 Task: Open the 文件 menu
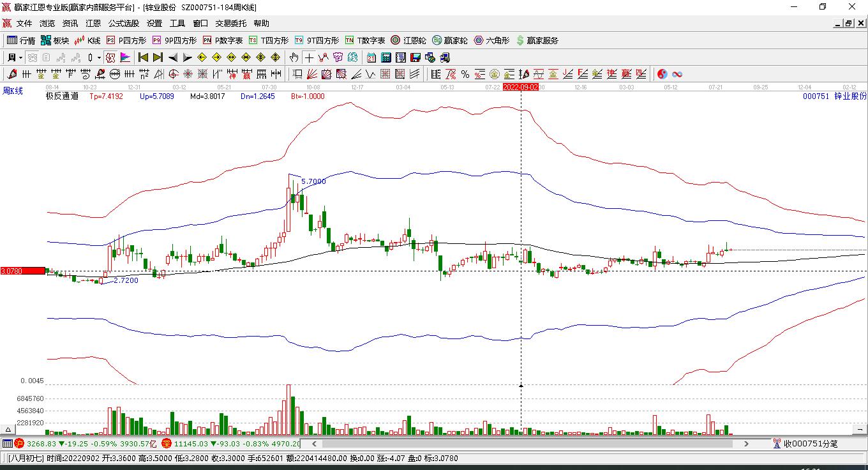[24, 24]
